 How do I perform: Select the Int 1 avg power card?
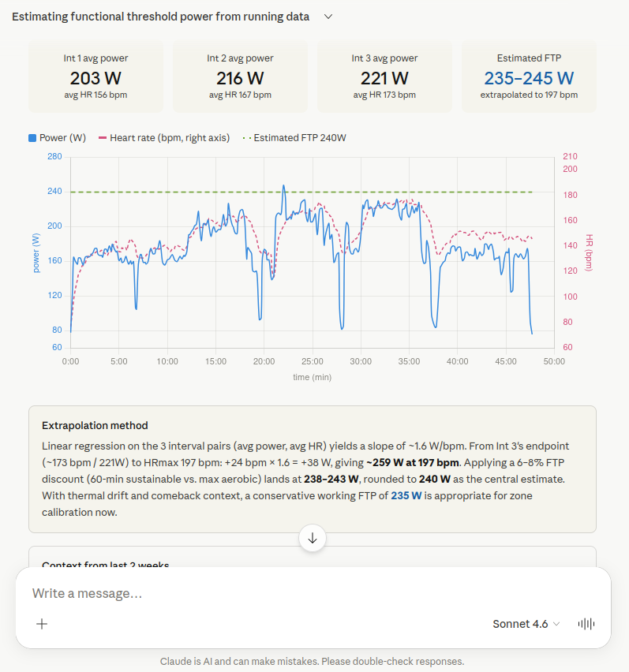coord(96,77)
